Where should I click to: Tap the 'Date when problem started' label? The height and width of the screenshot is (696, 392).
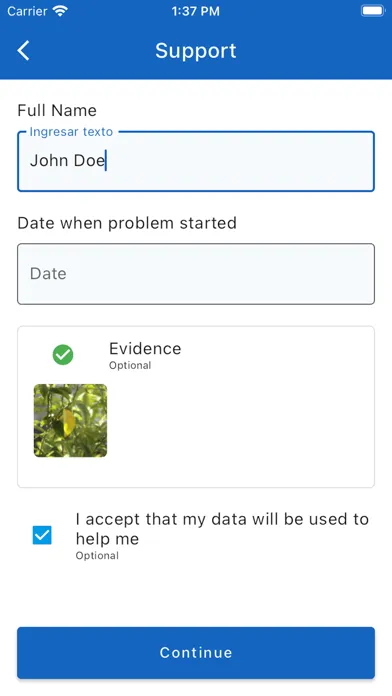tap(127, 223)
